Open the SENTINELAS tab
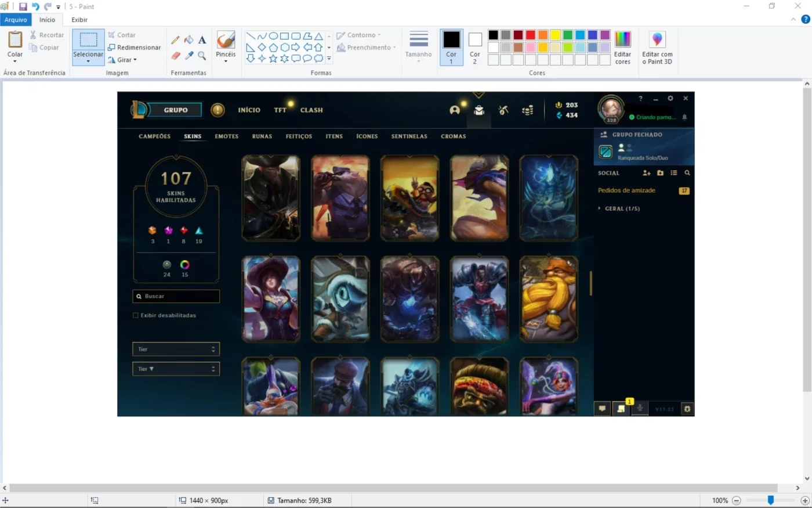This screenshot has height=508, width=812. click(x=409, y=136)
